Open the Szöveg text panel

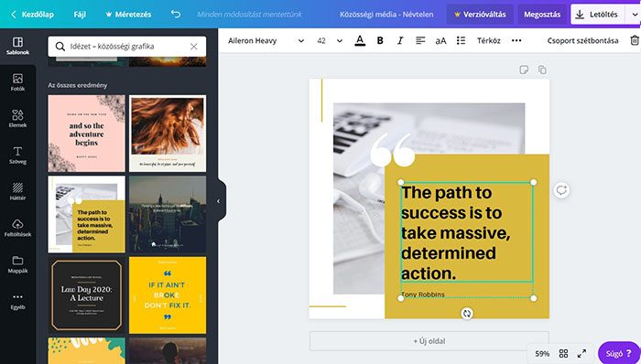[17, 155]
